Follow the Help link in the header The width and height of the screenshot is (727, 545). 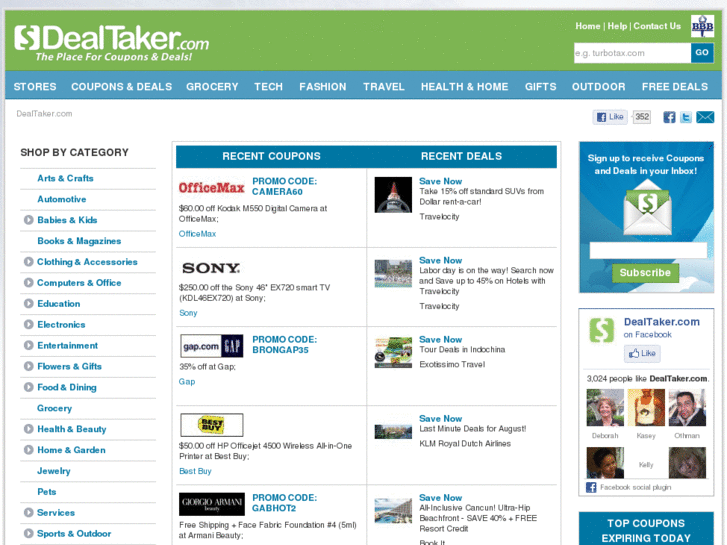(617, 26)
